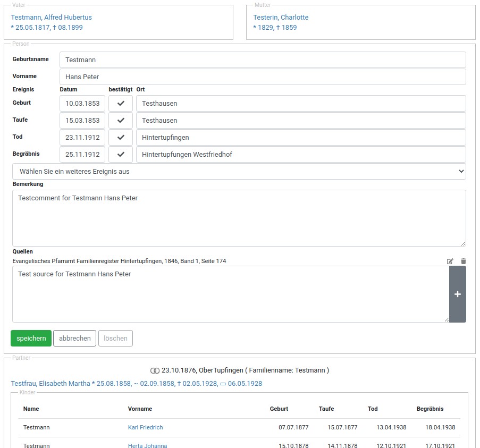Click marriage info '23.10.1876, OberTupfingen'
Screen dimensions: 480x448
coord(203,370)
